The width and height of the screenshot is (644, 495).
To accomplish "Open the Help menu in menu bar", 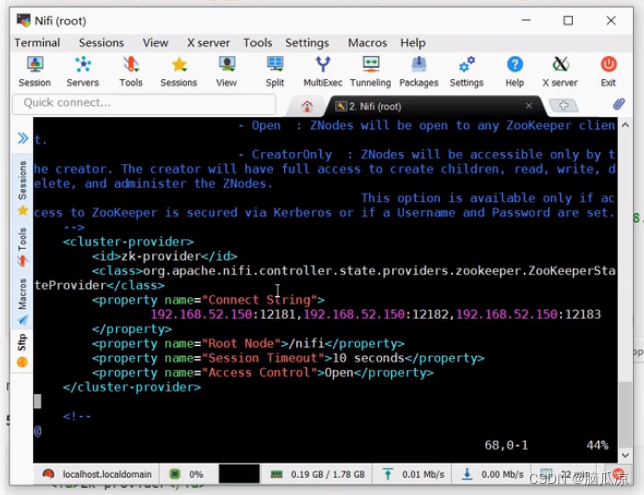I will 413,43.
